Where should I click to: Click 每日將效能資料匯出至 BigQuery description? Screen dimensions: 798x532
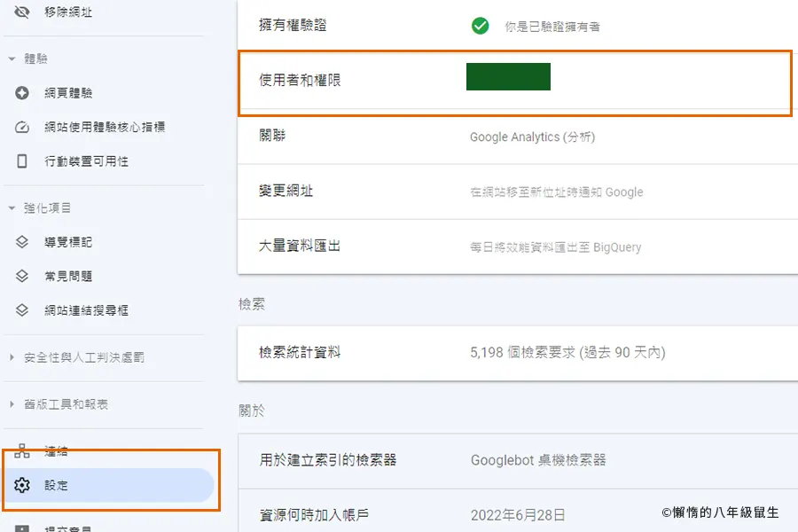[x=555, y=247]
